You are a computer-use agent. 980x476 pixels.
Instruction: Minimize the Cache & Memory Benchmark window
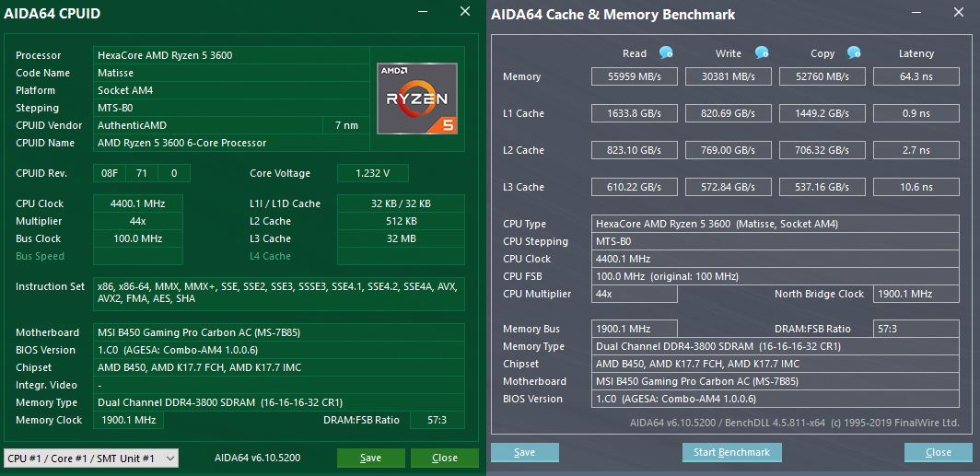point(915,13)
